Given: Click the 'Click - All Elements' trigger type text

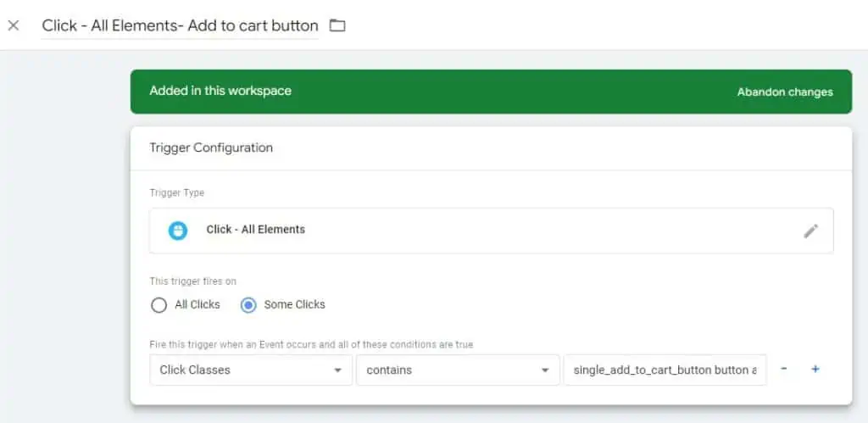Looking at the screenshot, I should point(255,230).
